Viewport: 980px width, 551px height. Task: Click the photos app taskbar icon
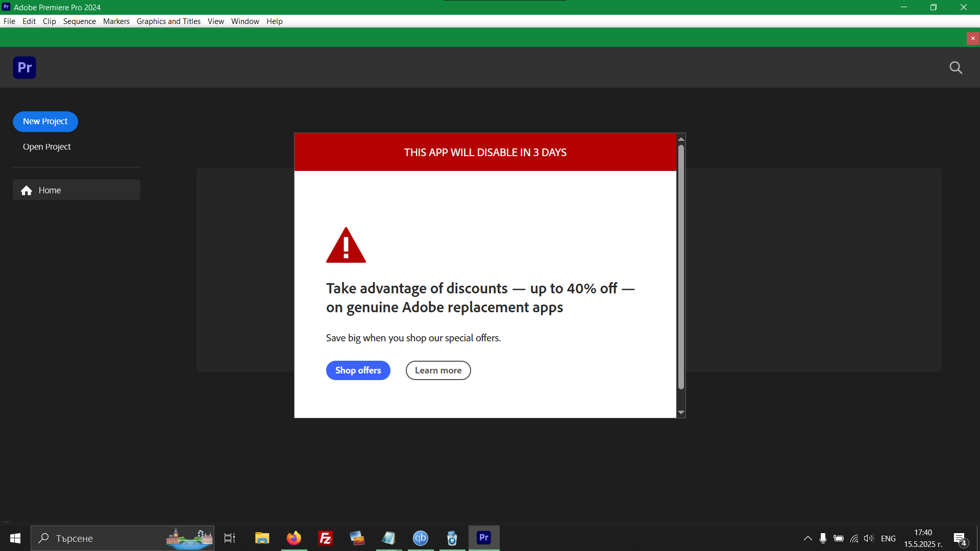coord(357,538)
